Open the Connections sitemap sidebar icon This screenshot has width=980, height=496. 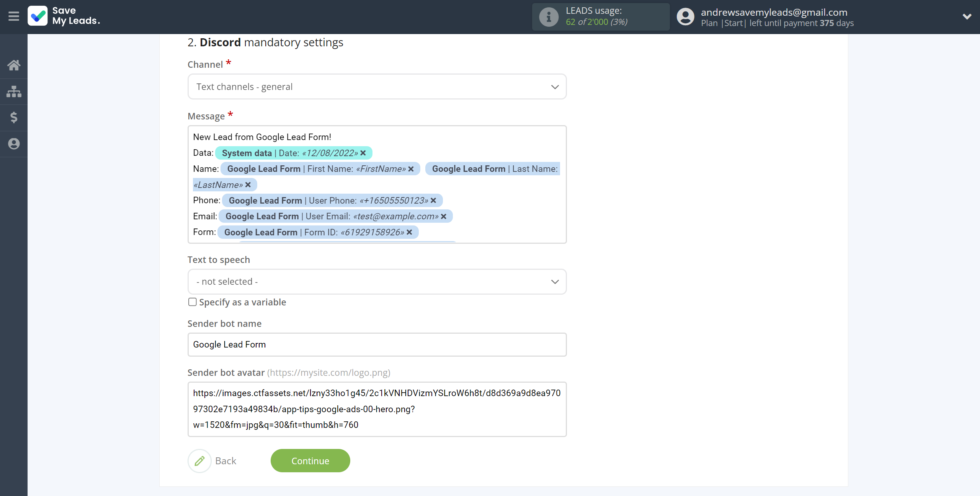14,91
